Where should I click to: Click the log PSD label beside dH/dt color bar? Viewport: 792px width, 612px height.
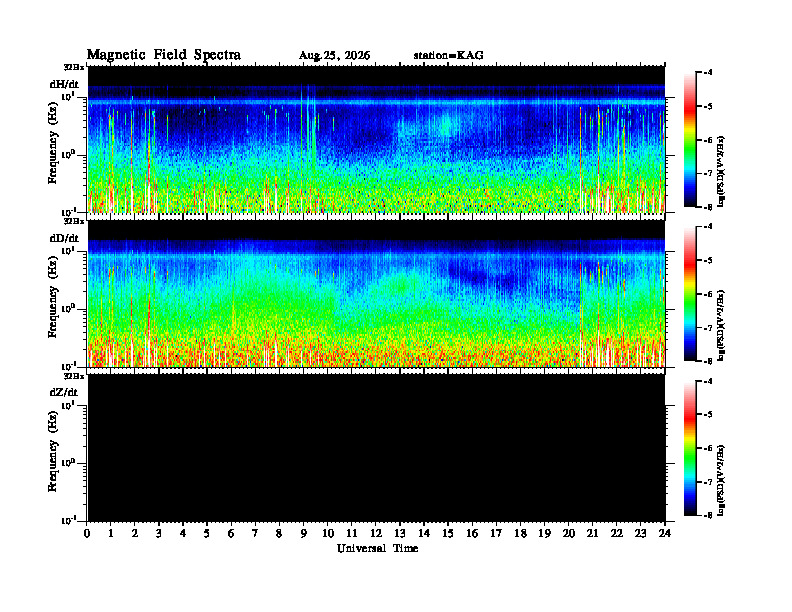tap(721, 171)
